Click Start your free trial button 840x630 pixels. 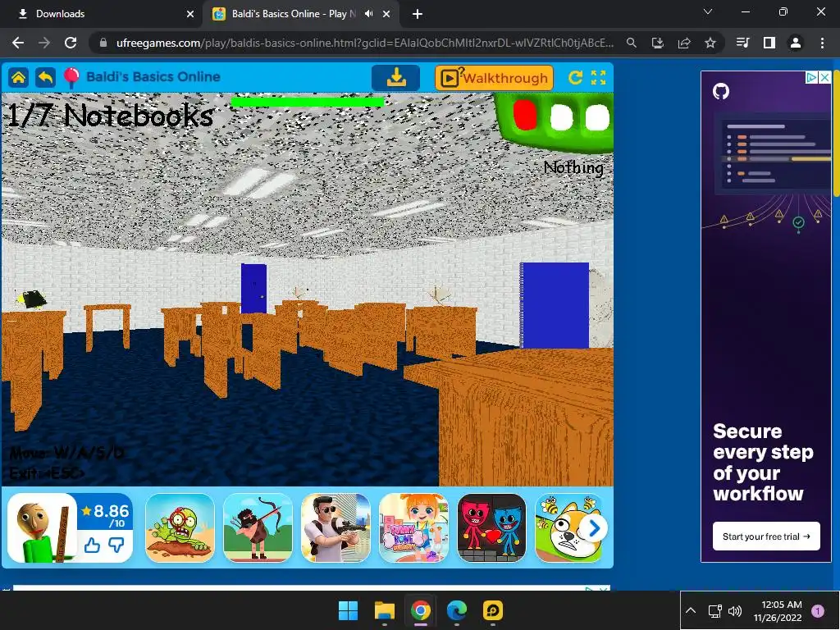click(x=766, y=536)
